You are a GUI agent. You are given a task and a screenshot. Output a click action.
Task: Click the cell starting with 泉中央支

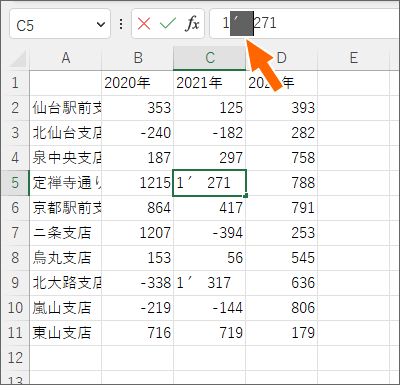pos(66,158)
